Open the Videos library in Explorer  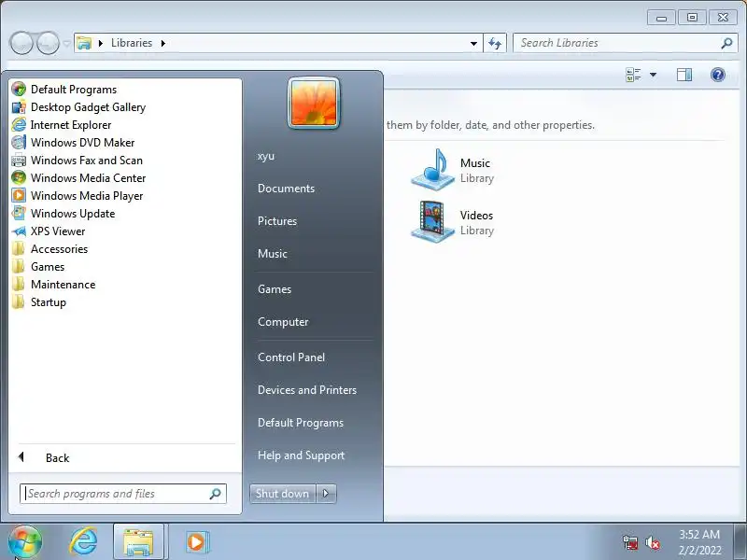click(x=453, y=222)
